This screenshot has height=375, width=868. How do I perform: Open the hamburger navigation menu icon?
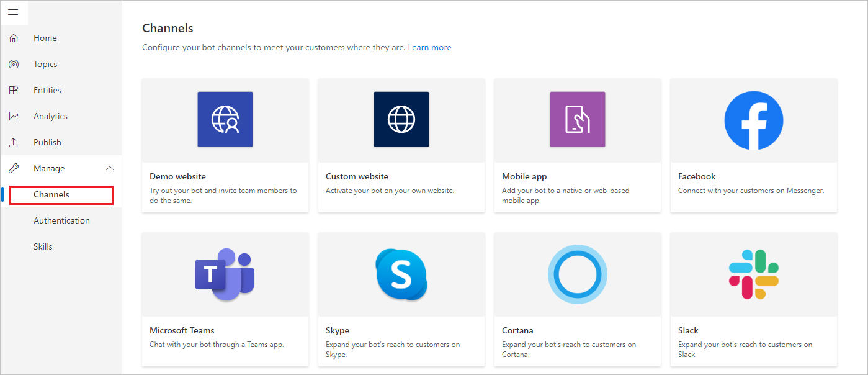click(x=13, y=12)
